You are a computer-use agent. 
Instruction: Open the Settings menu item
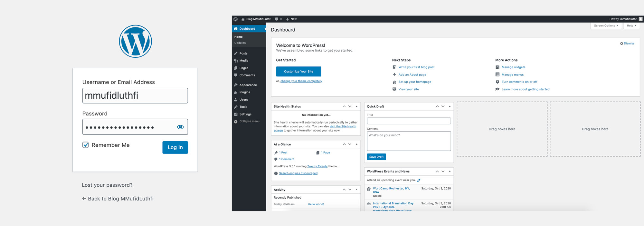point(249,114)
